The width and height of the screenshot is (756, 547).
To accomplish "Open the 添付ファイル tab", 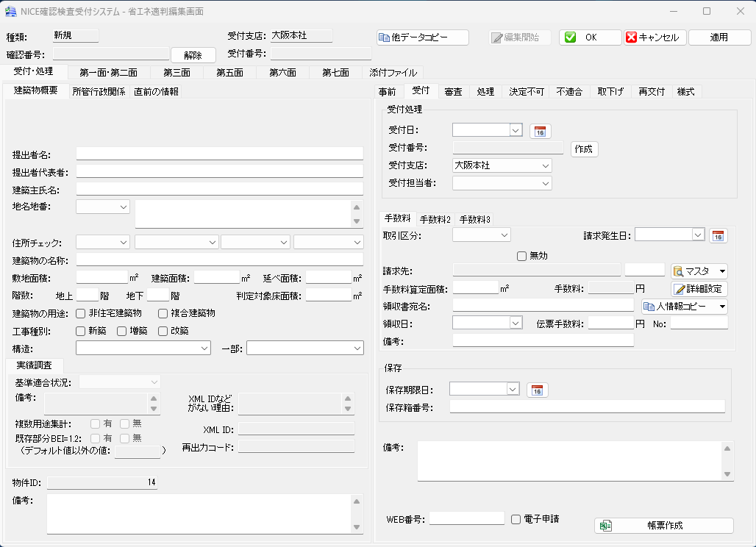I will [x=393, y=73].
